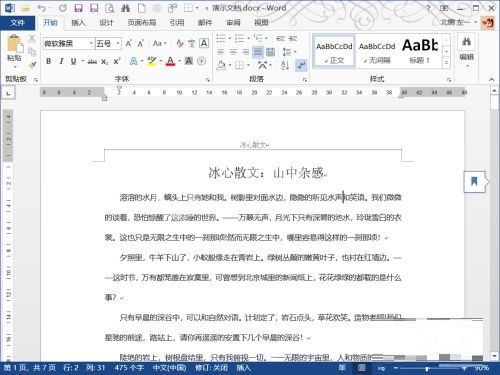Click the language indicator 中文(中国)

point(169,368)
